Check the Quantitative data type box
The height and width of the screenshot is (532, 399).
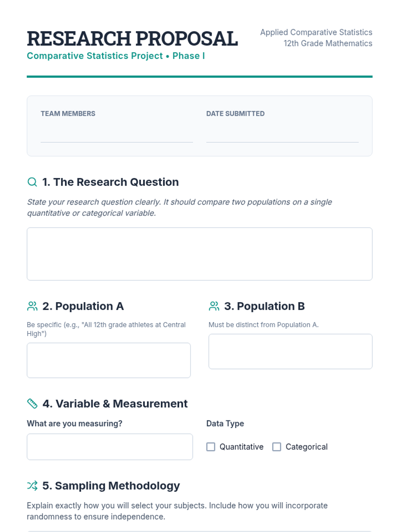211,447
